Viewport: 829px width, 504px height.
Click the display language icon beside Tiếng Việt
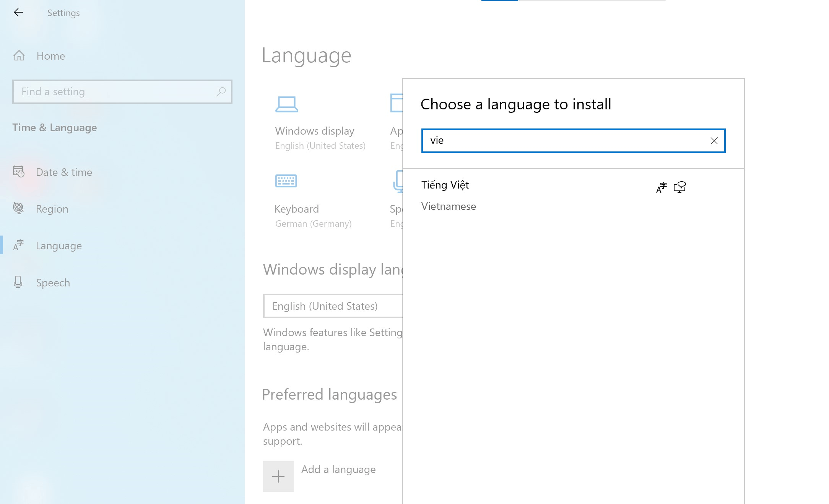(662, 187)
